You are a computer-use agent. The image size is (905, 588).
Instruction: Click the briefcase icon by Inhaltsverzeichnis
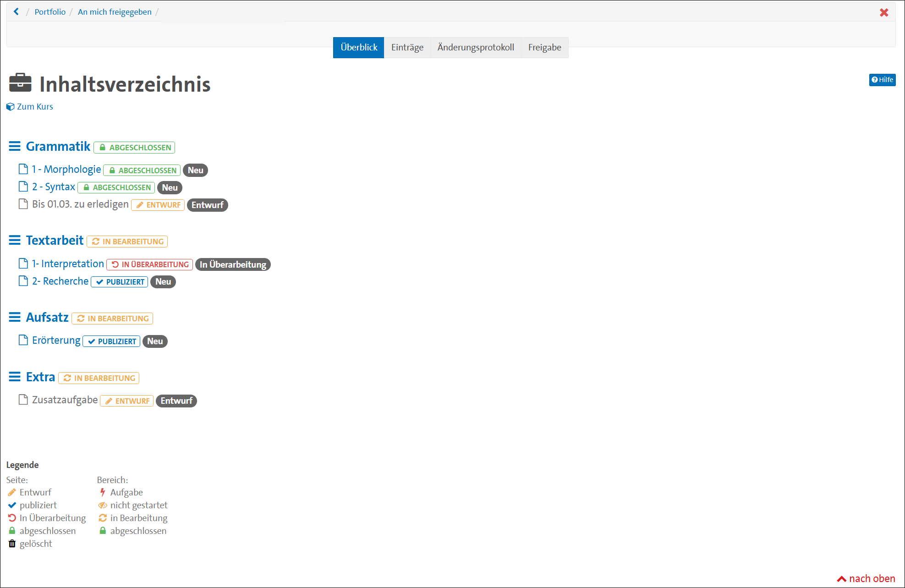tap(20, 83)
